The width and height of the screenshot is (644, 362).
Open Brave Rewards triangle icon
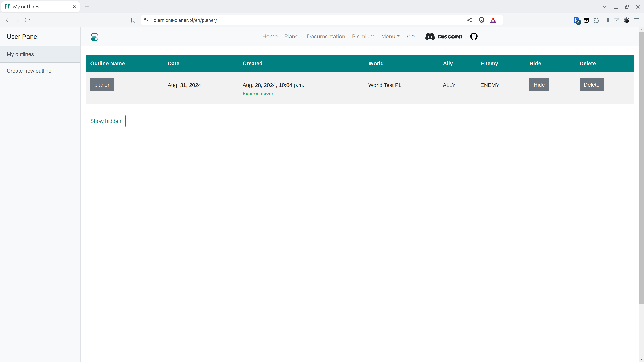pos(493,20)
